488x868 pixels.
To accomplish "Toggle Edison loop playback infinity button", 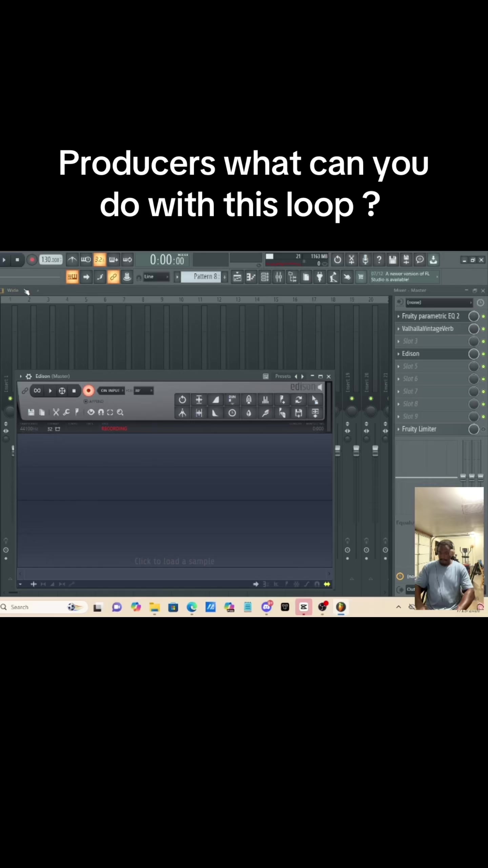I will [x=37, y=391].
